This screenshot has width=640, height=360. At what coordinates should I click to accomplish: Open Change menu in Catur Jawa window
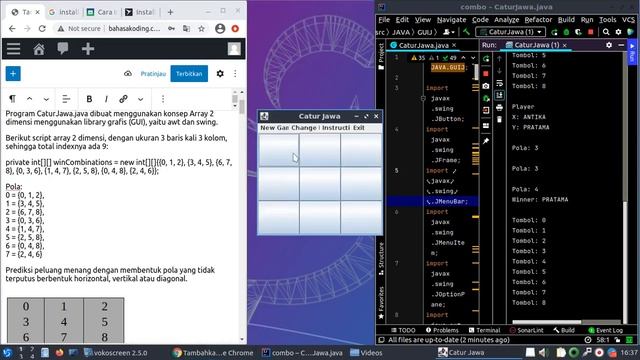click(305, 128)
